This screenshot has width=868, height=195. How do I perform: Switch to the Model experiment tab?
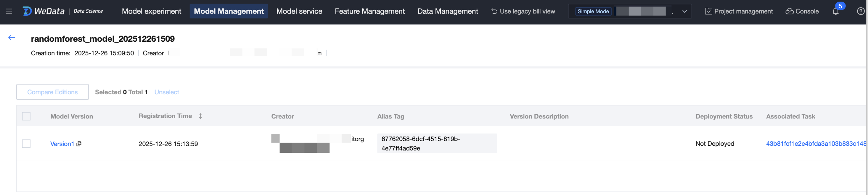pyautogui.click(x=151, y=12)
